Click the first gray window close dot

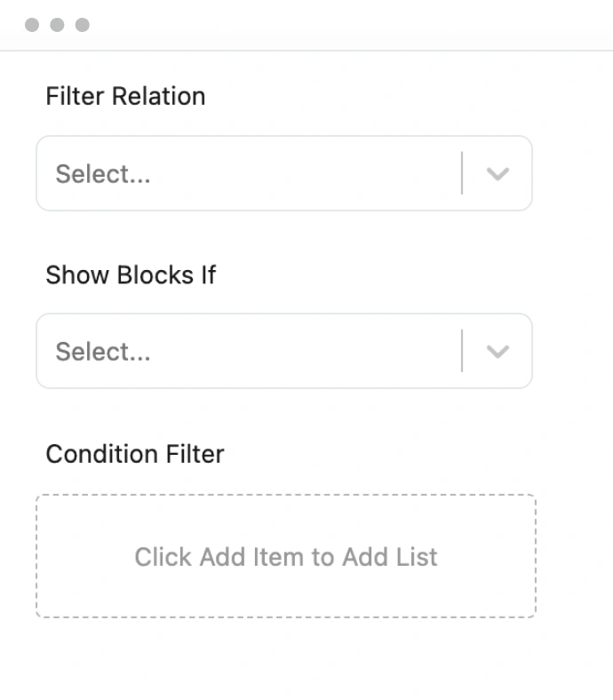pyautogui.click(x=32, y=25)
